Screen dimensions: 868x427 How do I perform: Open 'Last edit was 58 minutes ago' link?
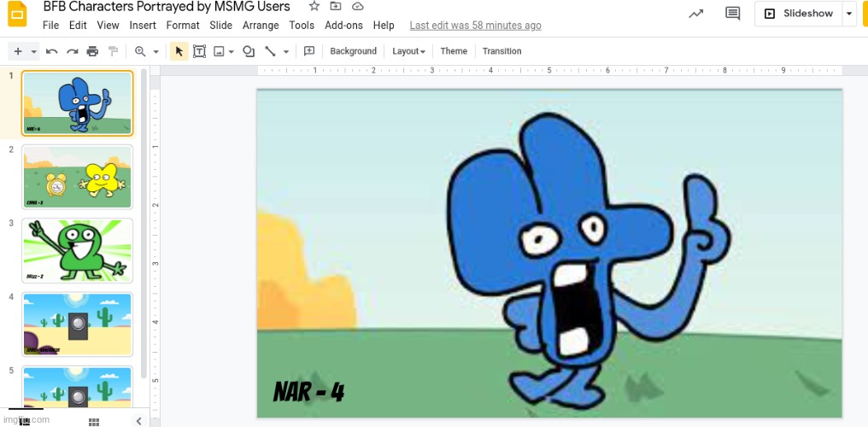pyautogui.click(x=476, y=26)
